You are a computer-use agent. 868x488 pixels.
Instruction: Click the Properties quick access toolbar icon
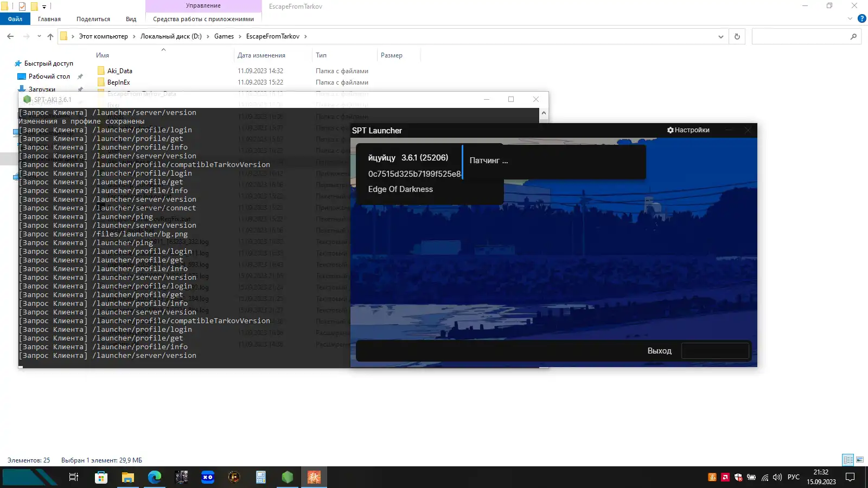click(22, 7)
